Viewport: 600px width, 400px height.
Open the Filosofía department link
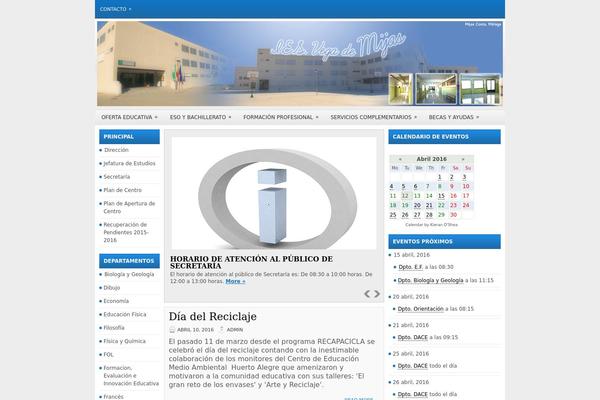click(114, 328)
